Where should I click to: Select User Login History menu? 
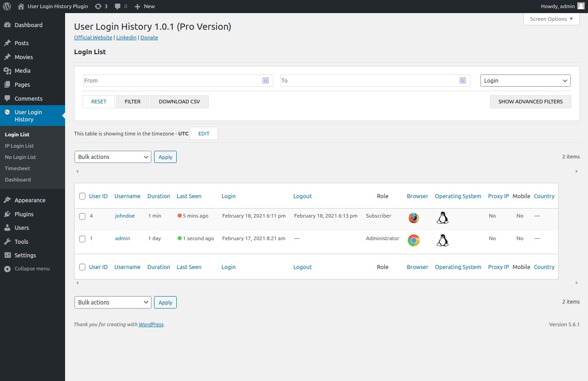33,116
